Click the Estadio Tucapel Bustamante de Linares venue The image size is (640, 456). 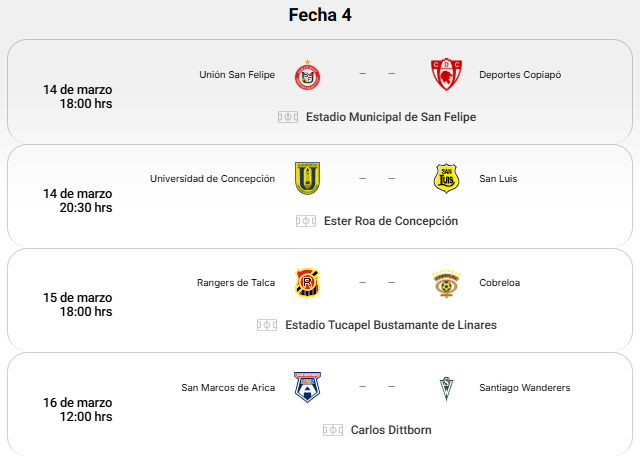tap(391, 325)
